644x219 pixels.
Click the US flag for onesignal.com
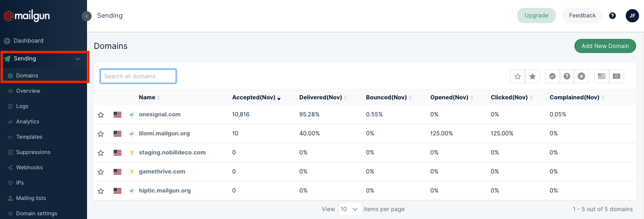118,115
